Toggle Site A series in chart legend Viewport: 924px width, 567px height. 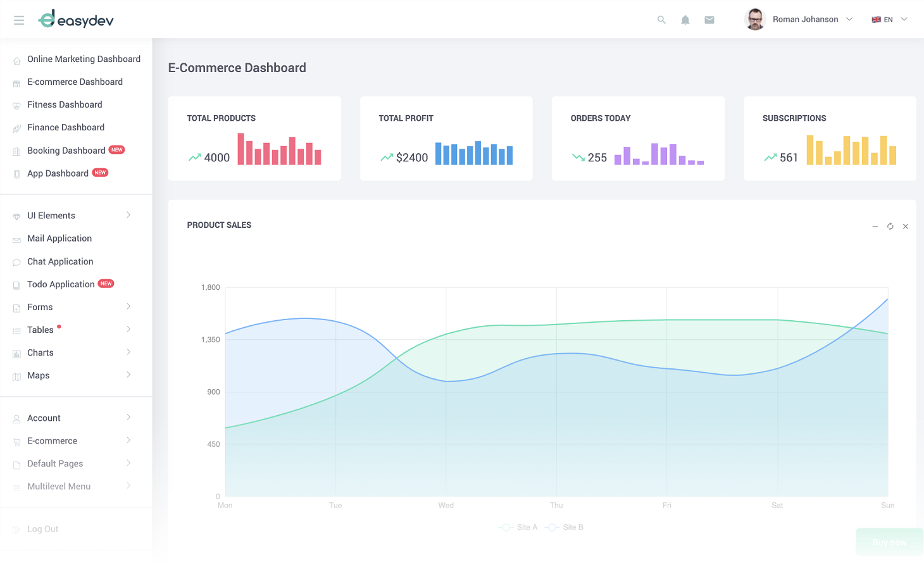pyautogui.click(x=518, y=527)
